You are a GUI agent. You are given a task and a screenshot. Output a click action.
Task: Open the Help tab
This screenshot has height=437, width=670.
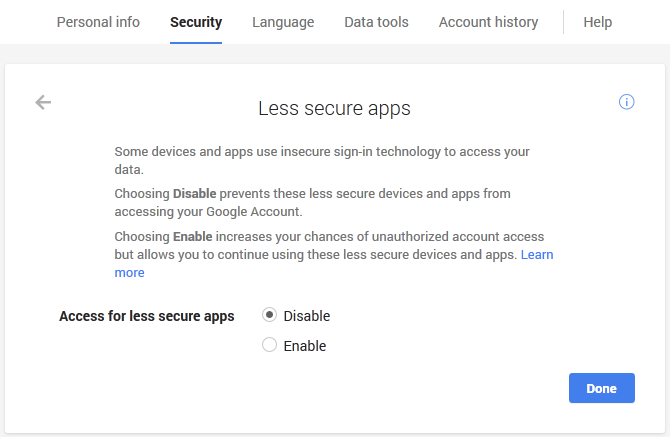click(598, 22)
